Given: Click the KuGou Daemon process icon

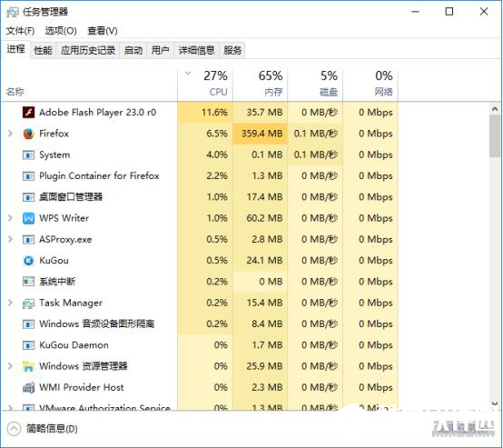Looking at the screenshot, I should coord(28,345).
